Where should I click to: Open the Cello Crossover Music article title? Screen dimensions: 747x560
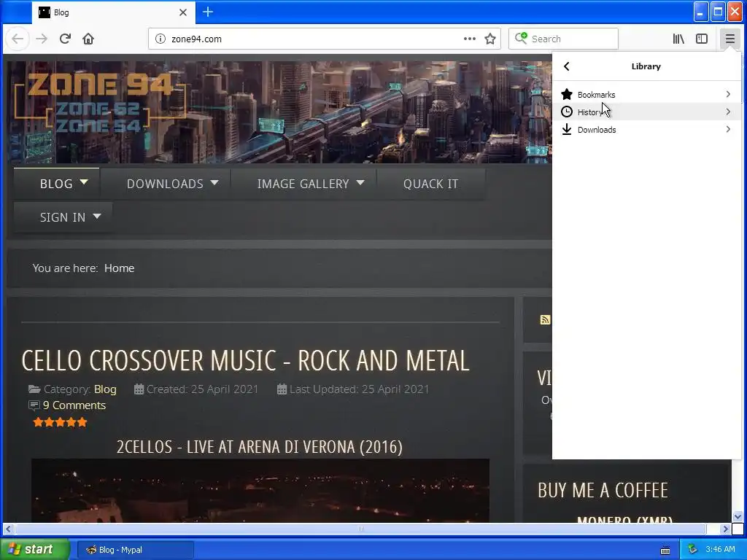(245, 360)
